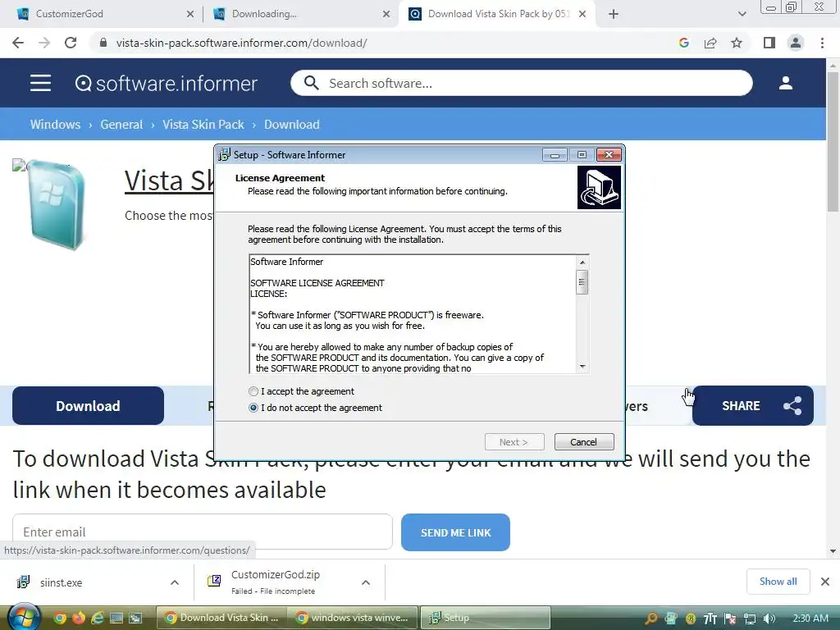This screenshot has height=630, width=840.
Task: Click the Next button in setup
Action: point(514,442)
